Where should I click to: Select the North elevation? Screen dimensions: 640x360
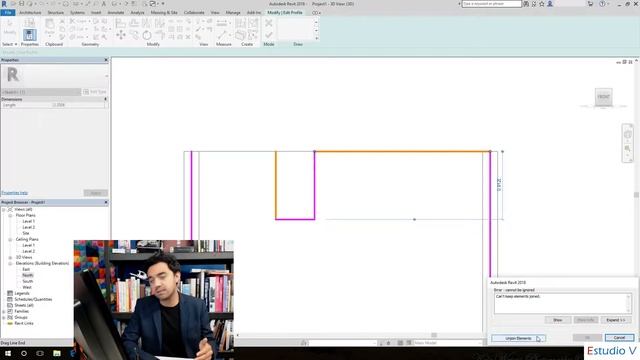[27, 276]
